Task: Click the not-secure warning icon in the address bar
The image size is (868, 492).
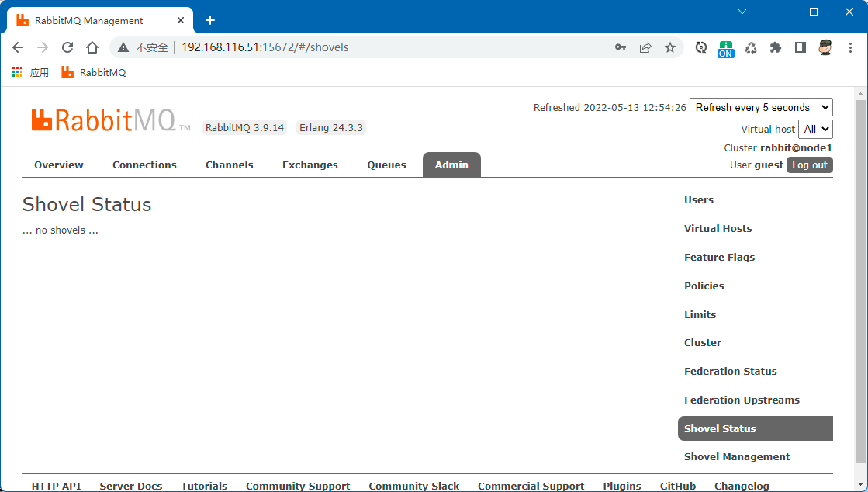Action: coord(123,47)
